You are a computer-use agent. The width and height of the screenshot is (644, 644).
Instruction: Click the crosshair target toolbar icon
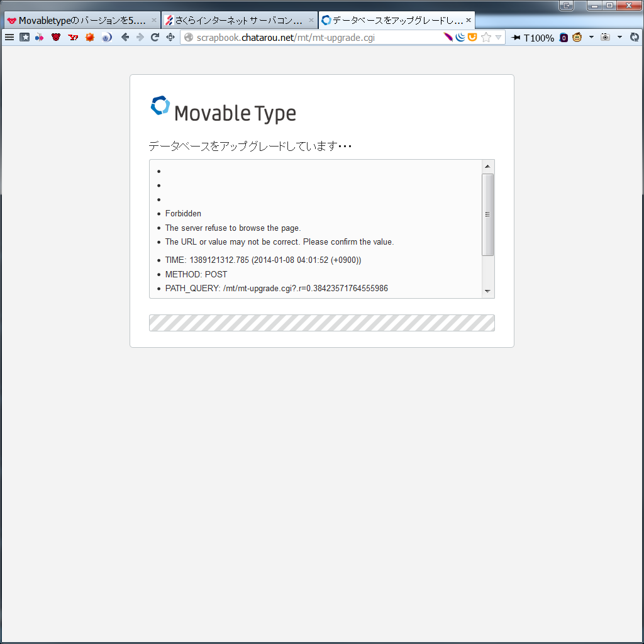point(170,37)
